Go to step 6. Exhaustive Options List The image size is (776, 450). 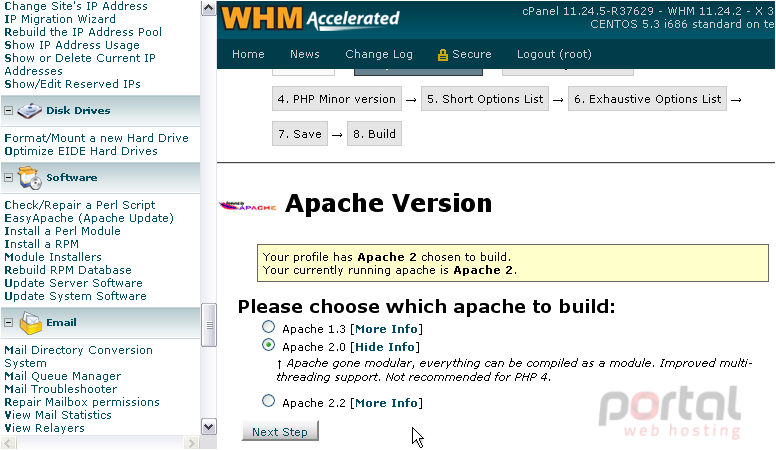[x=647, y=99]
